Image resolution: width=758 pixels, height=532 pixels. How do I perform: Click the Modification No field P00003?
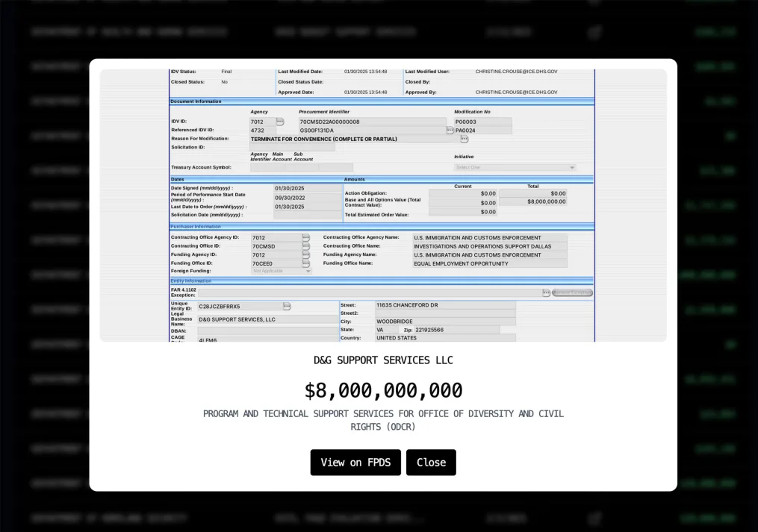pyautogui.click(x=482, y=122)
